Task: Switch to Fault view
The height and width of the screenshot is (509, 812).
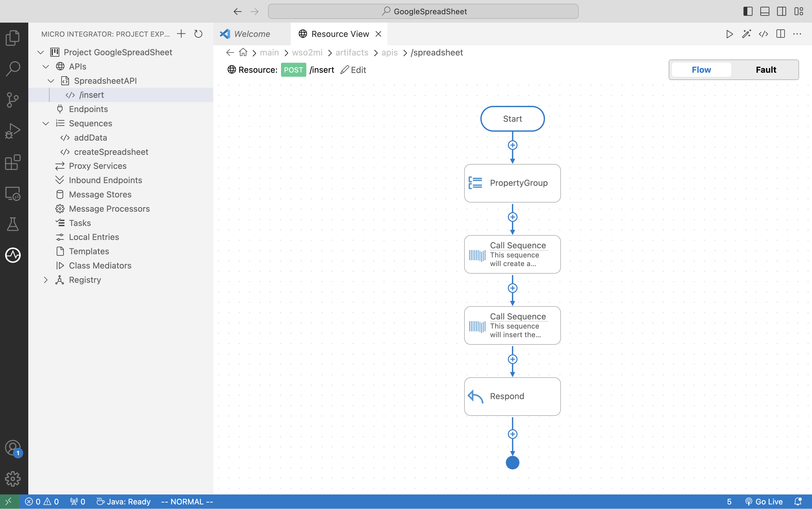Action: pyautogui.click(x=766, y=70)
